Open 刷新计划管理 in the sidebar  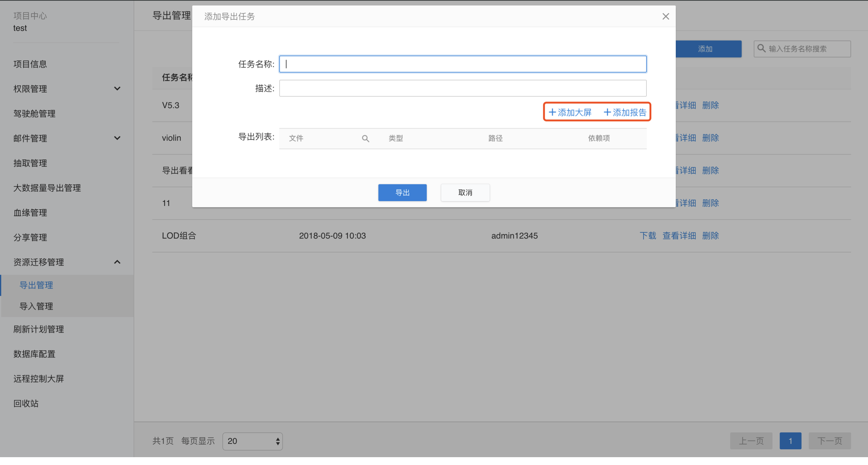click(38, 329)
